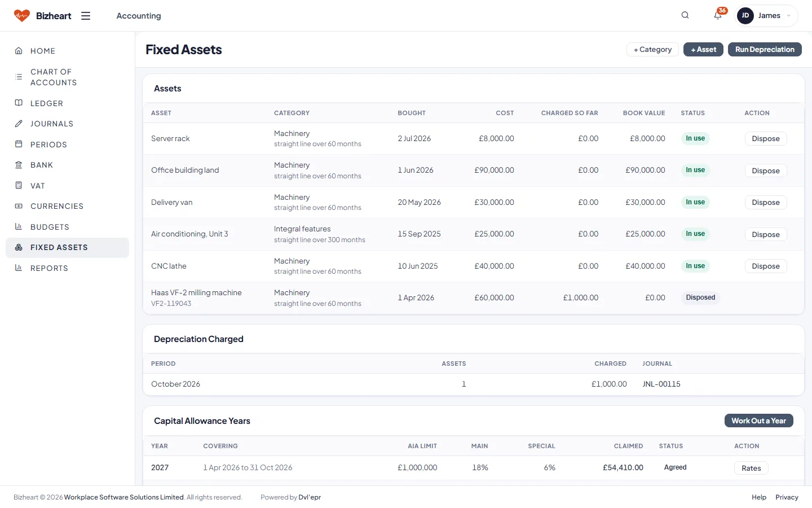Navigate to Journals page

point(67,124)
